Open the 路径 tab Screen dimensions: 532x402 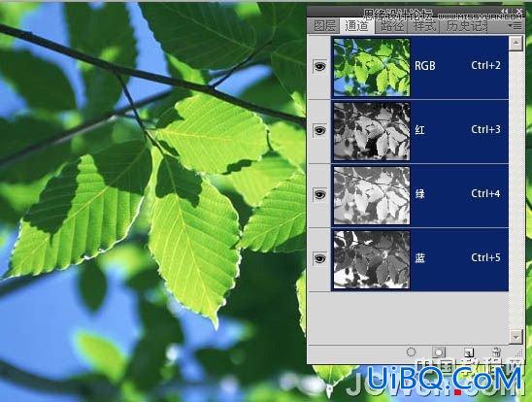click(x=392, y=26)
